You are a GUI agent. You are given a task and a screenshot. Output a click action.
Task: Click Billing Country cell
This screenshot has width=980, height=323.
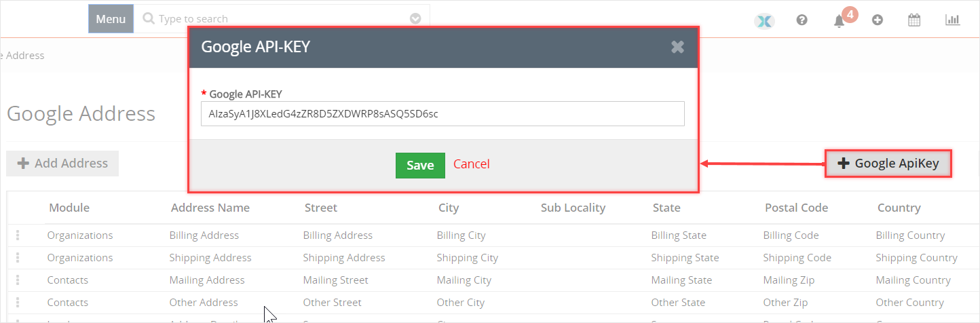(x=910, y=235)
